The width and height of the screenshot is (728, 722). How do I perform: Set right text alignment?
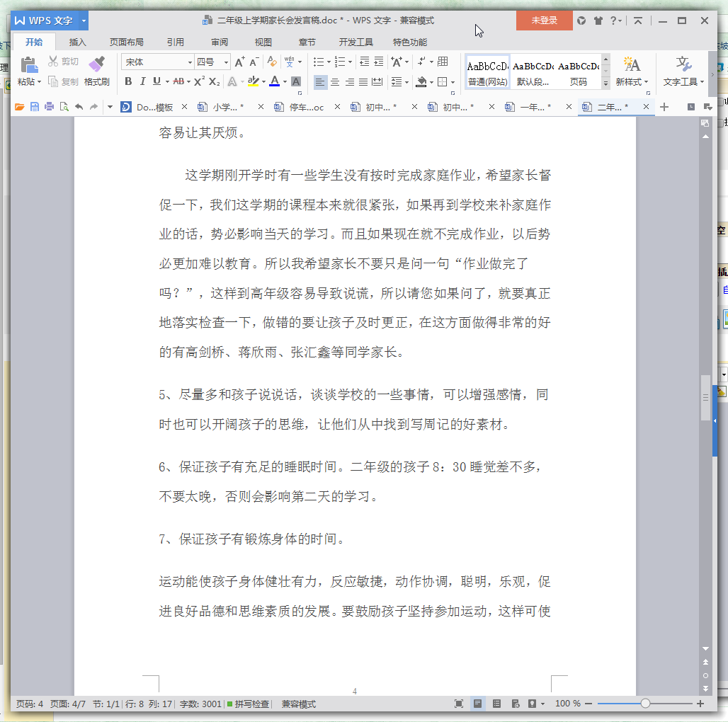(349, 82)
